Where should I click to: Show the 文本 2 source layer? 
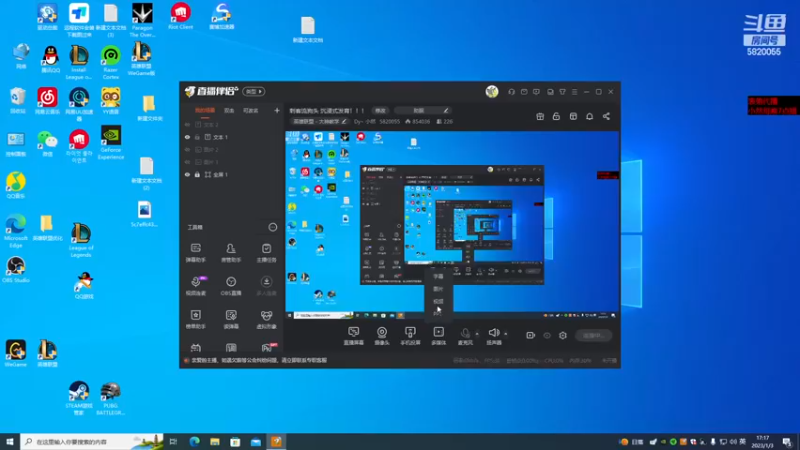click(x=187, y=124)
